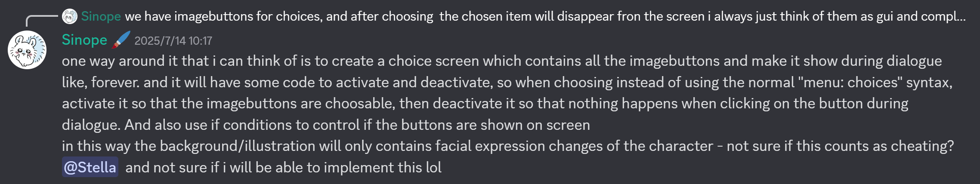The height and width of the screenshot is (184, 980).
Task: Click the line starting "like, forever. and it will"
Action: pos(507,82)
